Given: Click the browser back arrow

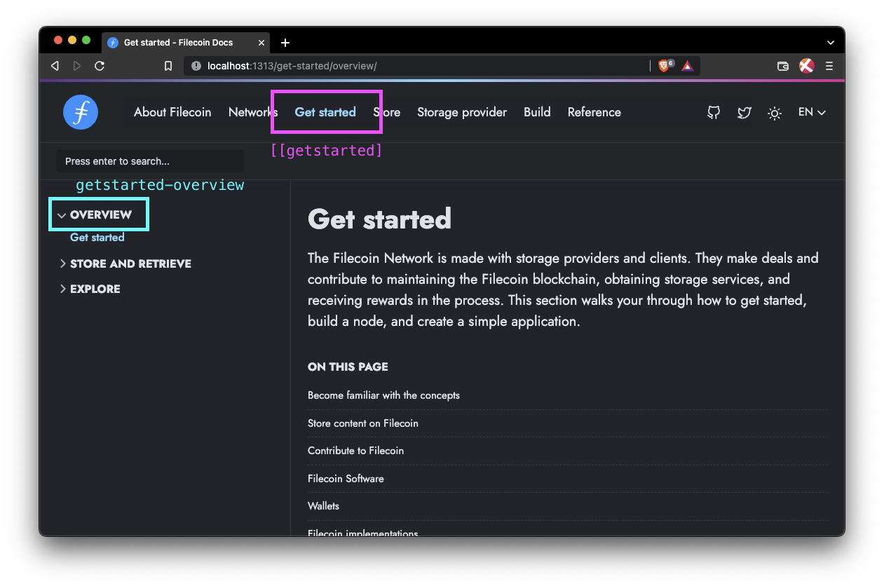Looking at the screenshot, I should click(x=55, y=66).
